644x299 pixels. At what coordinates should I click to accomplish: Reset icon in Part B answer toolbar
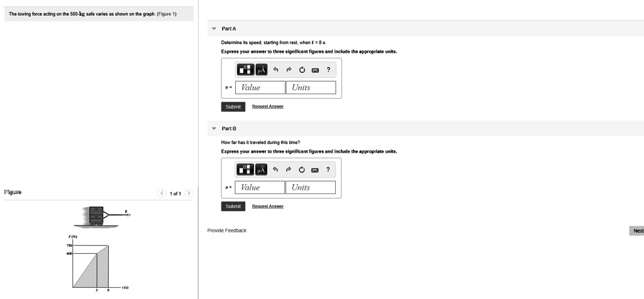(x=302, y=170)
